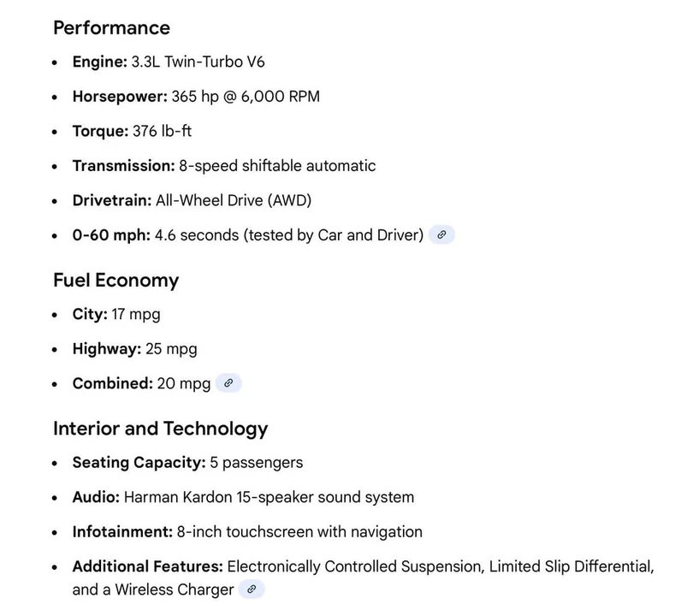Viewport: 693px width, 616px height.
Task: Click the All-Wheel Drive (AWD) text
Action: tap(234, 200)
